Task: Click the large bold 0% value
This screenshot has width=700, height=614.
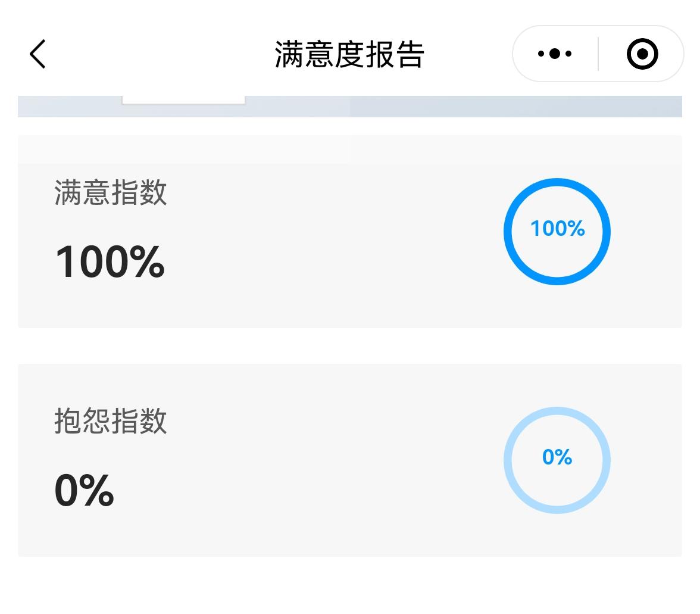Action: pos(84,490)
